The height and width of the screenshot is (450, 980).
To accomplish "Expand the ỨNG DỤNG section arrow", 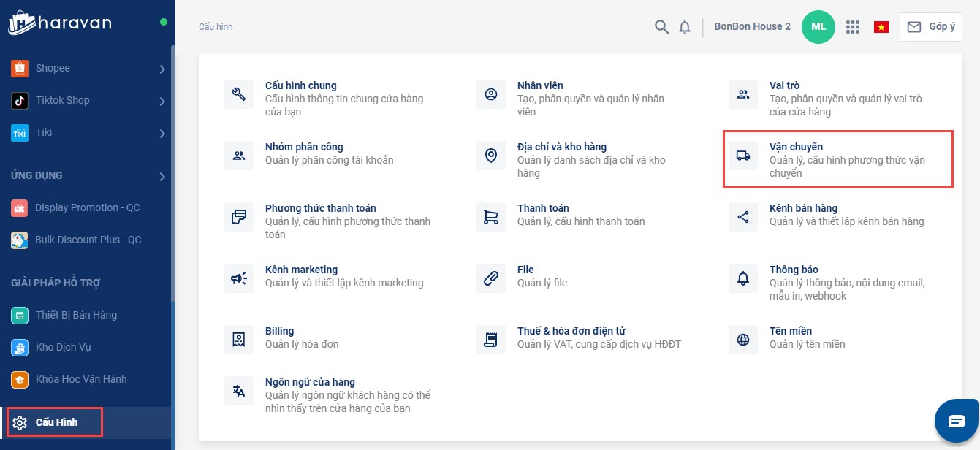I will click(162, 176).
